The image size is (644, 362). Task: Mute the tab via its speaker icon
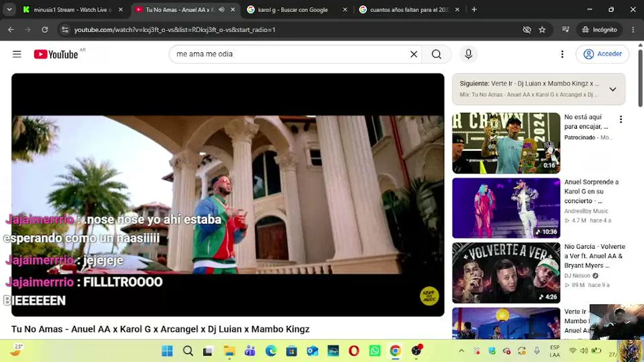tap(221, 10)
